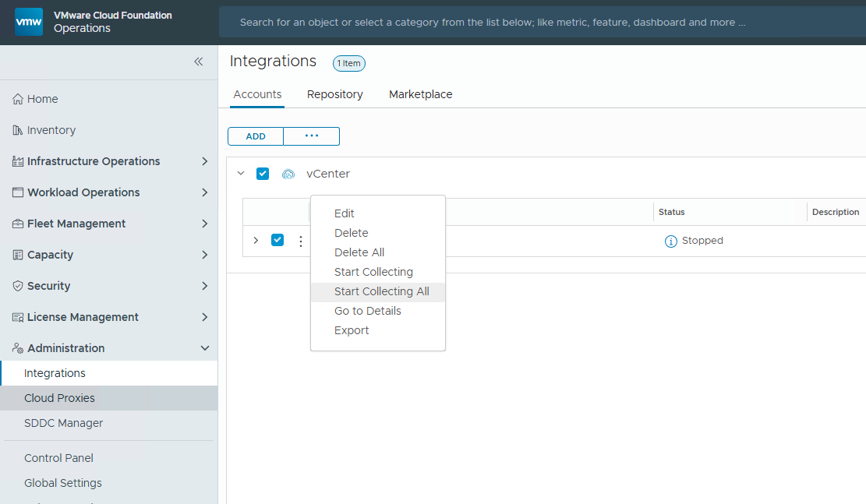Collapse the left navigation sidebar
The width and height of the screenshot is (866, 504).
(x=198, y=62)
